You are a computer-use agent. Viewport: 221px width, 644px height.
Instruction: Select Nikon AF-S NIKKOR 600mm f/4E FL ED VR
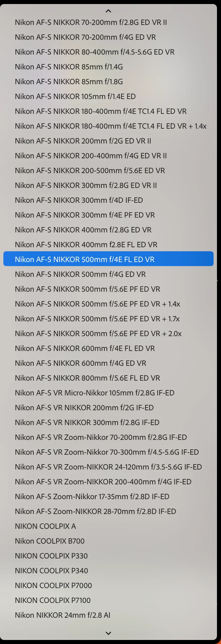108,348
